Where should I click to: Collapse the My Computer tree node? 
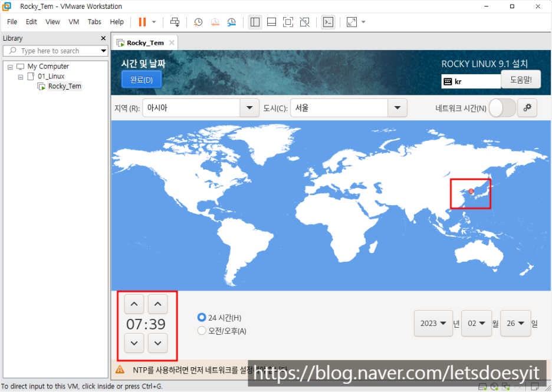point(10,67)
